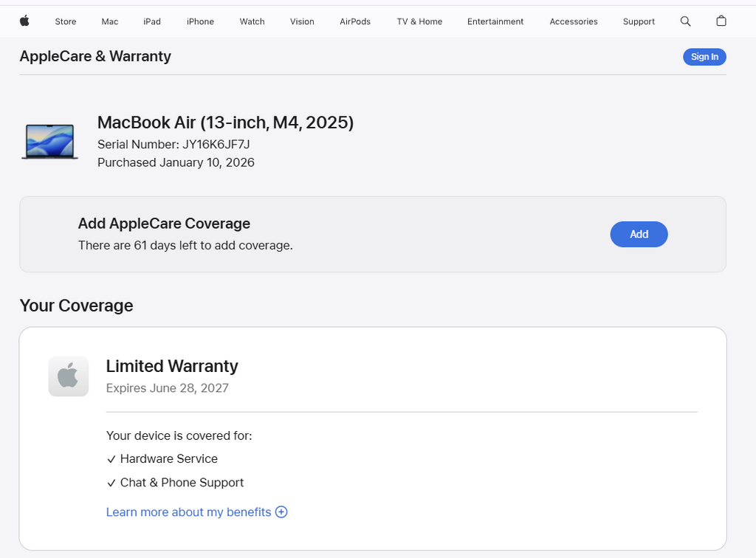756x558 pixels.
Task: Open the Mac menu
Action: (110, 21)
